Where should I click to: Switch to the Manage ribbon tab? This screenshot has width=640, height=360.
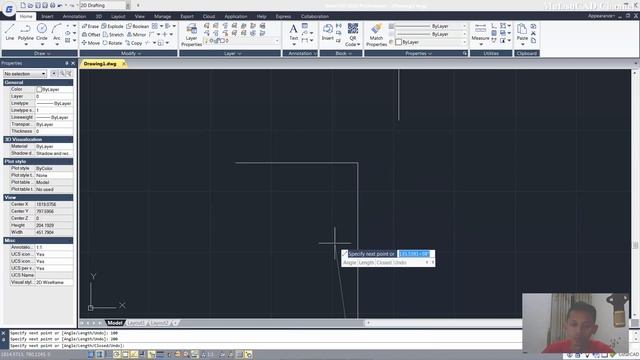coord(162,16)
